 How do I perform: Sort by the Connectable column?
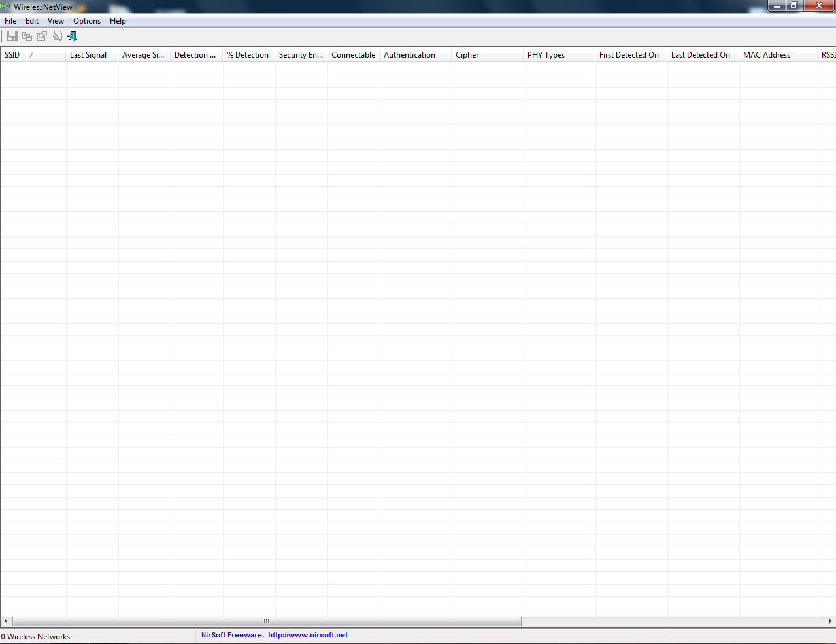tap(354, 55)
